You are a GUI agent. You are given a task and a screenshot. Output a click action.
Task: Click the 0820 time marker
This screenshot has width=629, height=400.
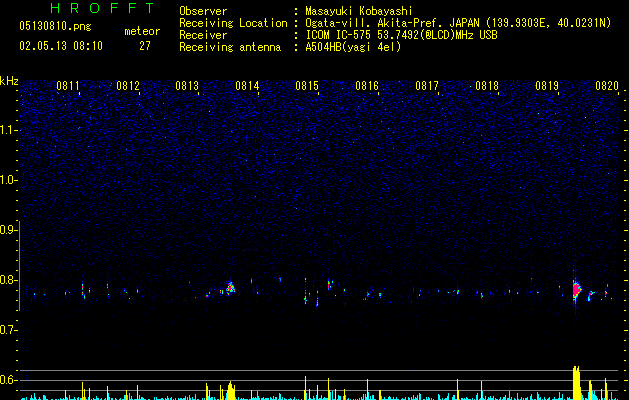click(607, 86)
